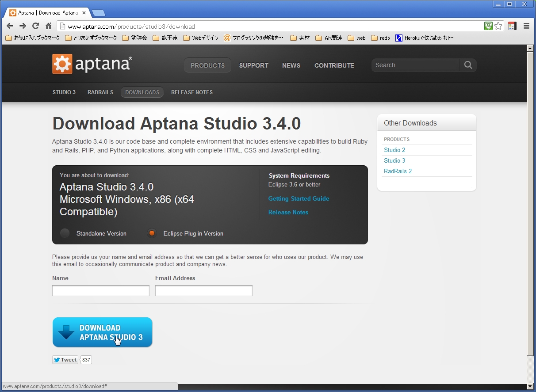The image size is (536, 392).
Task: Click the search magnifier icon
Action: (x=468, y=65)
